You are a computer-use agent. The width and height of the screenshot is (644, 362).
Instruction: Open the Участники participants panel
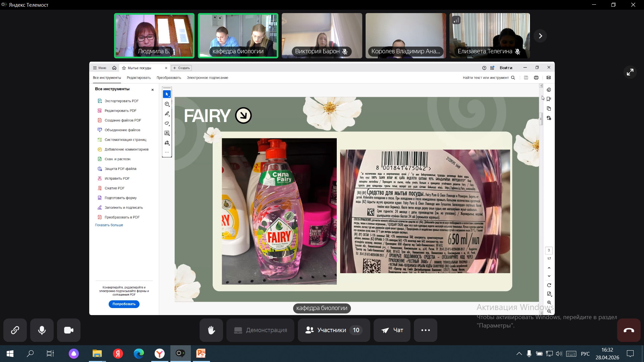[334, 330]
